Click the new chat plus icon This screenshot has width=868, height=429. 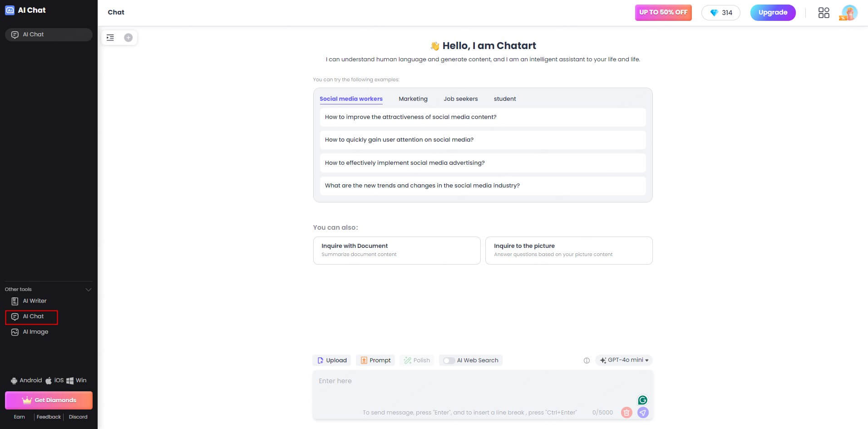tap(128, 38)
